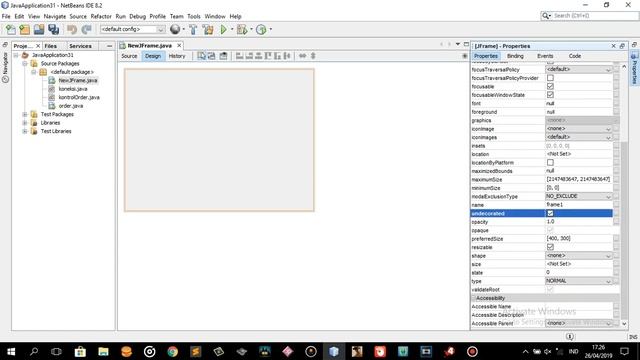Image resolution: width=640 pixels, height=360 pixels.
Task: Click the Profile Project toolbar icon
Action: (x=261, y=29)
